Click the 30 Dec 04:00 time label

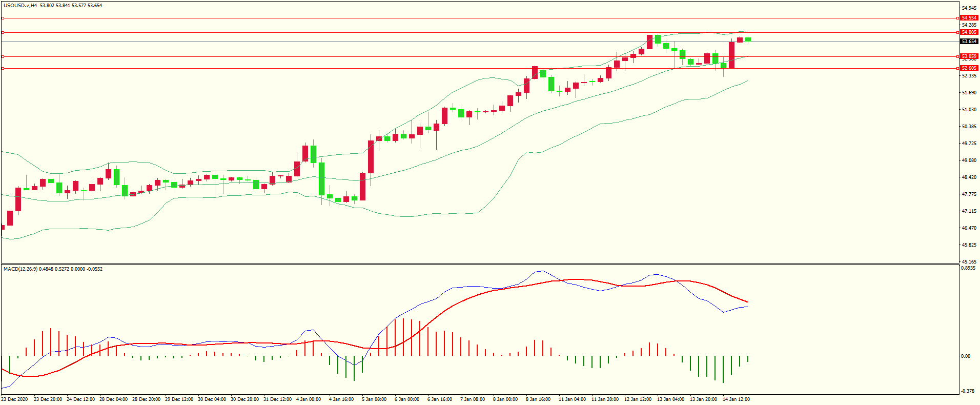coord(212,399)
